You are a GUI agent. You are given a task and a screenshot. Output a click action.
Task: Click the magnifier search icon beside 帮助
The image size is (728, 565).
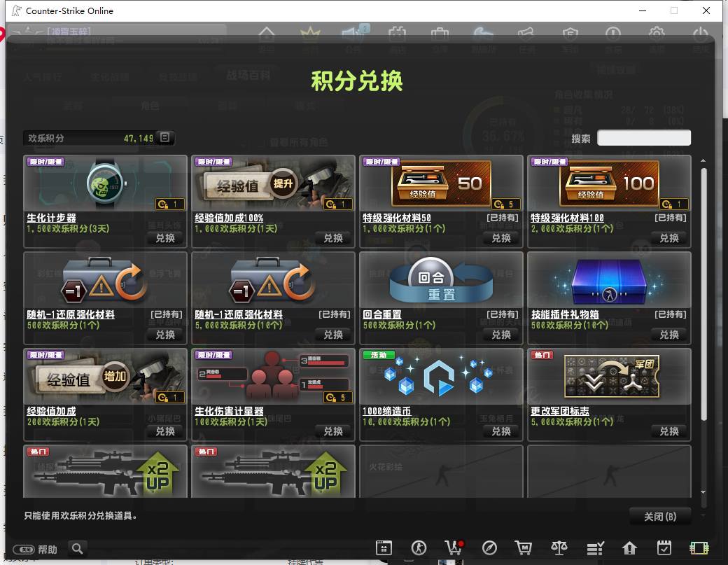[x=78, y=549]
